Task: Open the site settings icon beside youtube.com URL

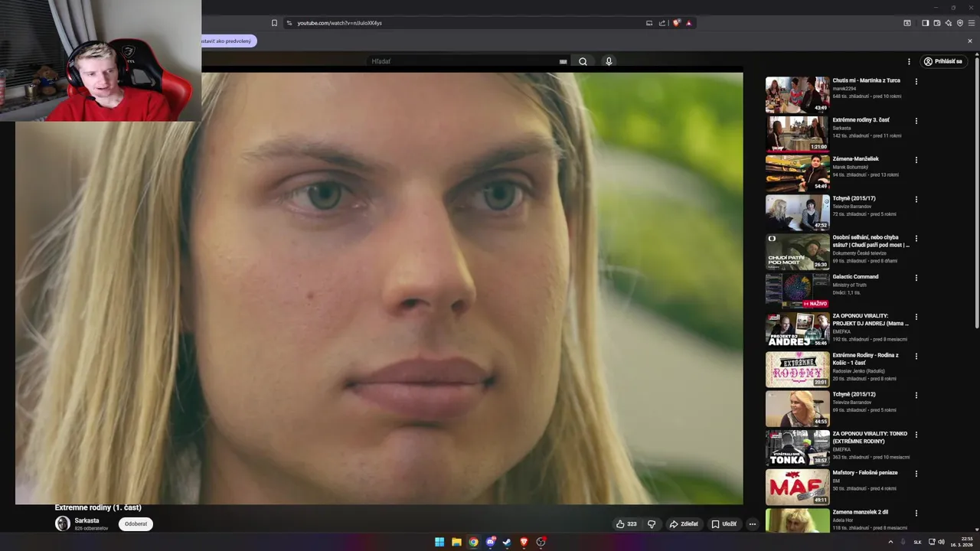Action: point(289,23)
